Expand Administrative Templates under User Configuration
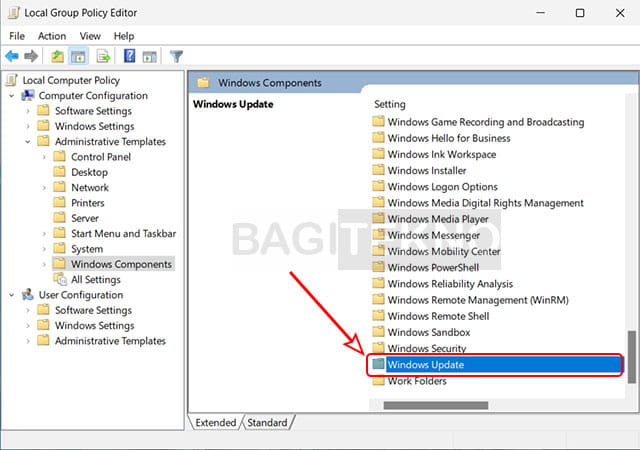The image size is (640, 450). tap(28, 341)
